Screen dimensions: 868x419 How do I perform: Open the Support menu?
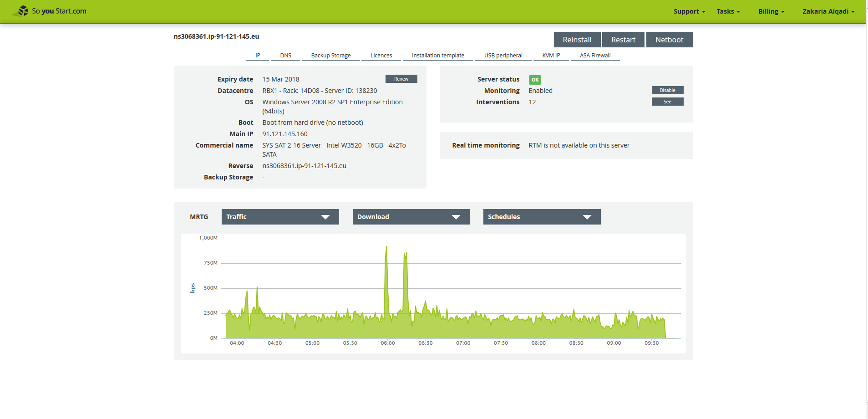pyautogui.click(x=689, y=11)
